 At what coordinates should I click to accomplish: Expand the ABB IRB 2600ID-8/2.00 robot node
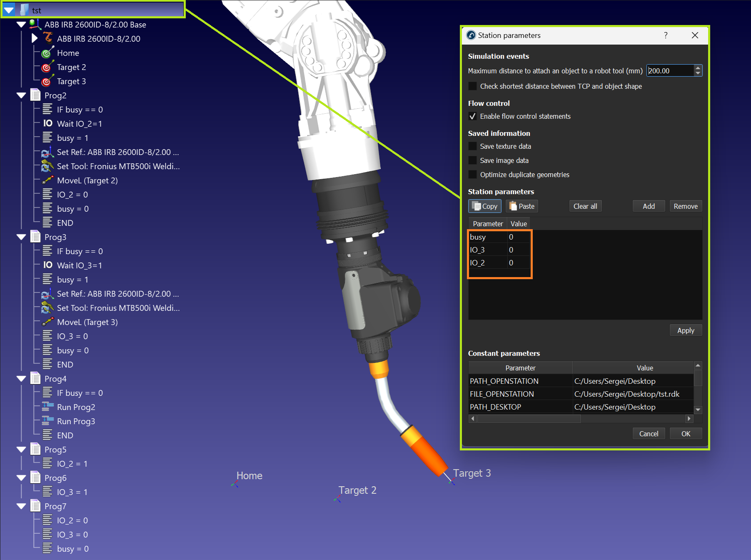(35, 38)
